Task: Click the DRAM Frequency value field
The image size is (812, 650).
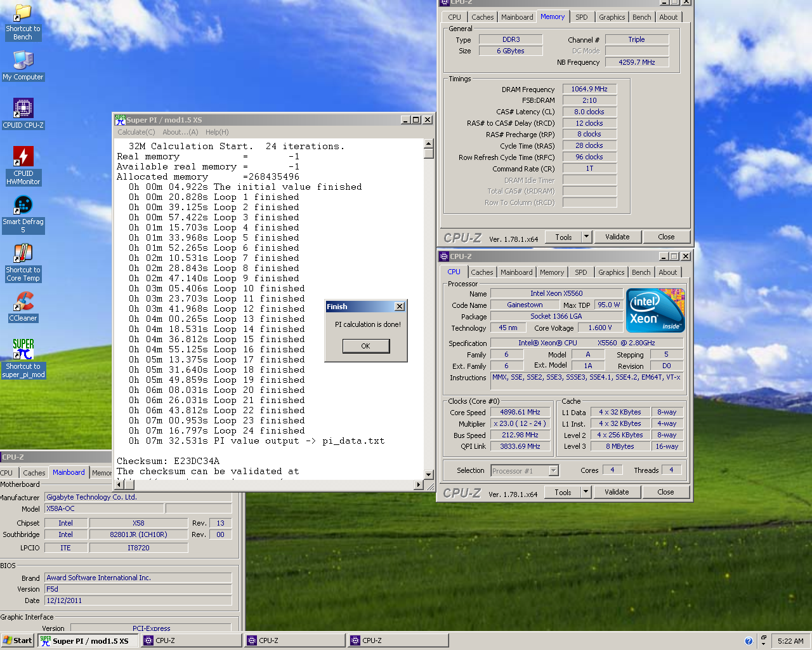Action: [589, 89]
